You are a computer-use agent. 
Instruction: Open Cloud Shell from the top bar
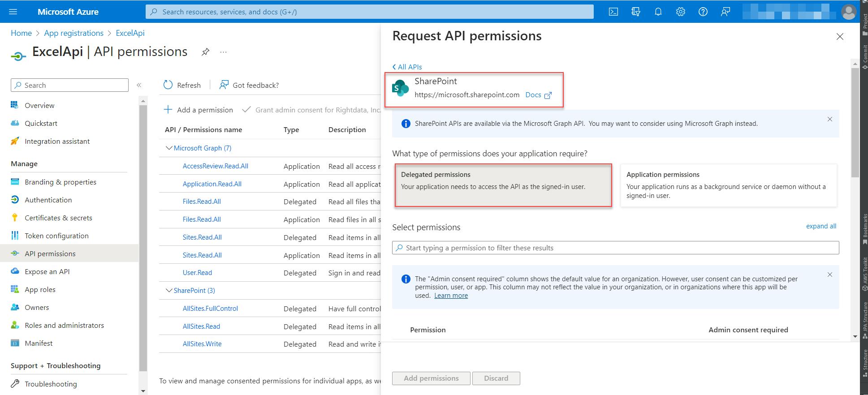613,12
